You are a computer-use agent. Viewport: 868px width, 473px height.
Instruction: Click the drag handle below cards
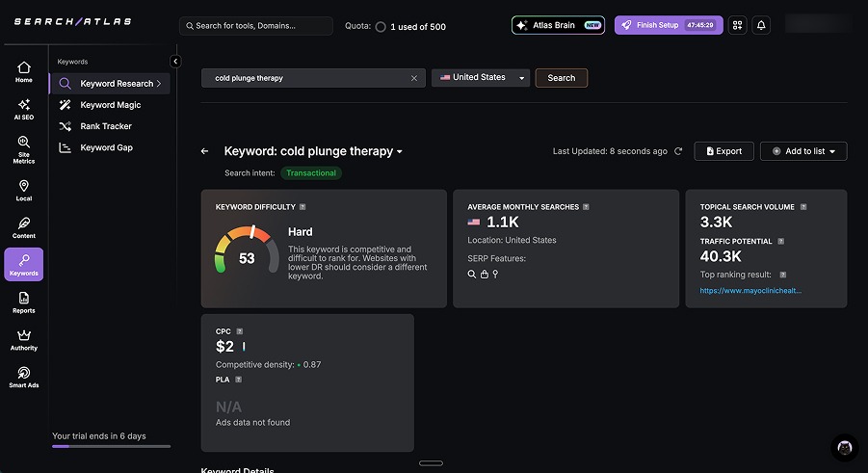point(431,463)
